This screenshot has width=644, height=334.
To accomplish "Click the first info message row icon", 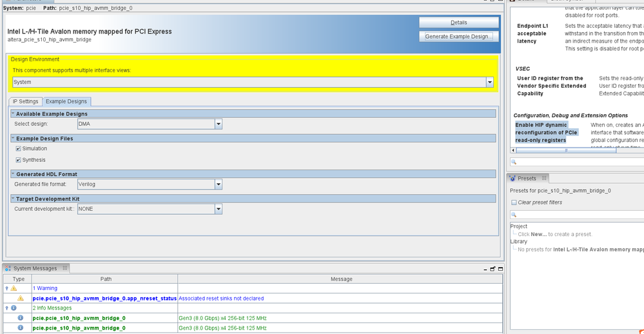I will (21, 318).
